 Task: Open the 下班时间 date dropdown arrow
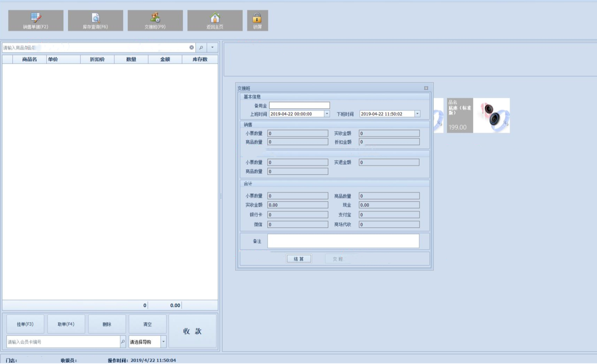point(418,114)
